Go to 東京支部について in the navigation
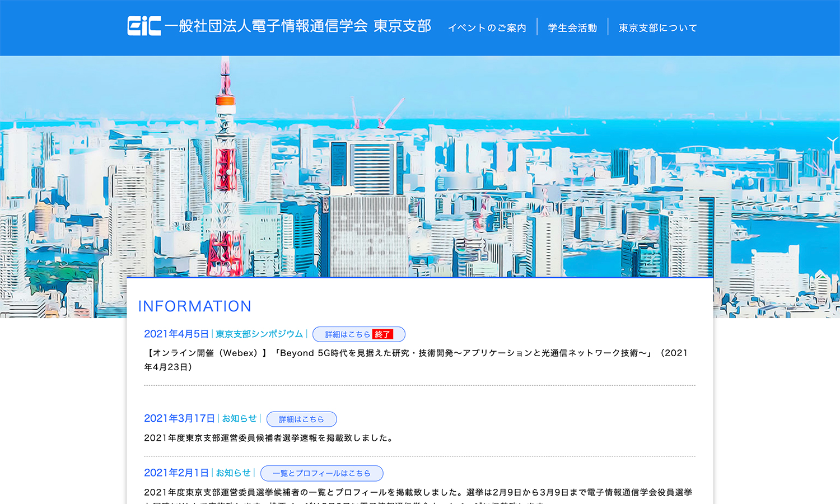Screen dimensions: 840x504 [657, 28]
